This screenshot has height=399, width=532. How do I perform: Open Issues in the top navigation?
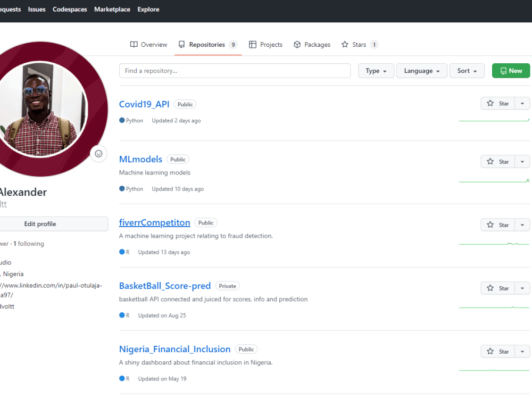37,10
